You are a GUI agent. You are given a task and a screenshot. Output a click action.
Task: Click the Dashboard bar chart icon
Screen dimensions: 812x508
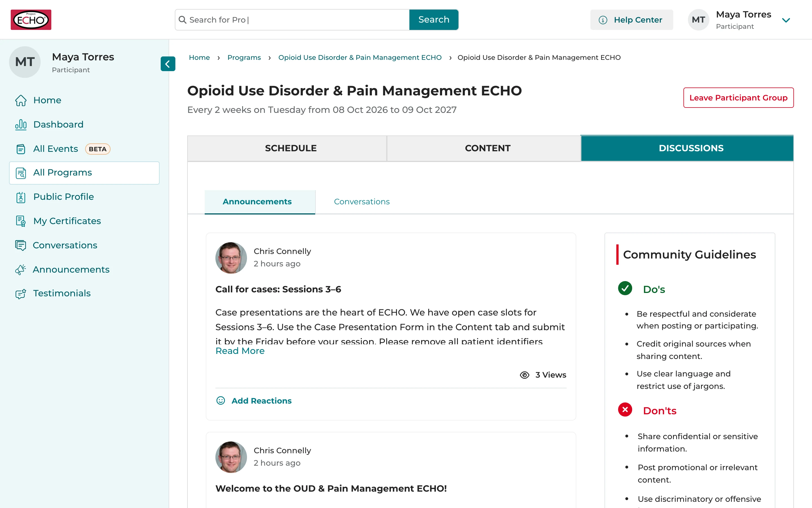(x=21, y=125)
